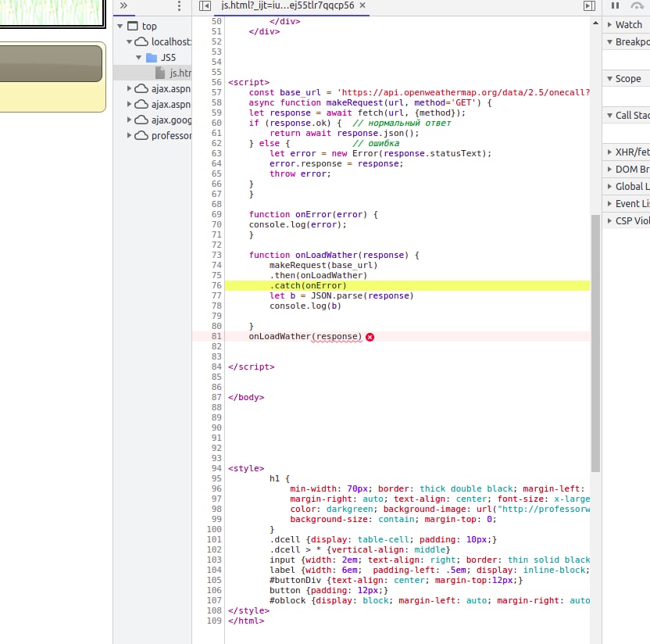Click 'console.log(b)' on line 78
This screenshot has width=650, height=644.
pyautogui.click(x=305, y=306)
